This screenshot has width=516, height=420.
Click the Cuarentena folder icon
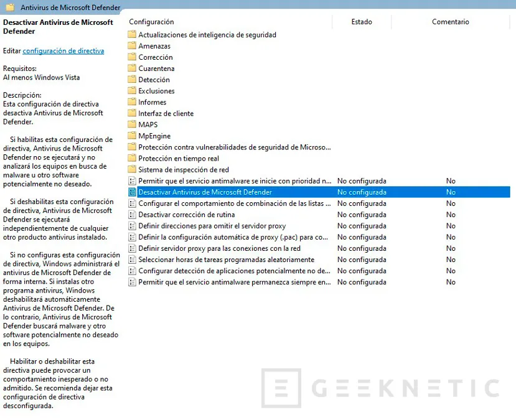click(x=132, y=68)
